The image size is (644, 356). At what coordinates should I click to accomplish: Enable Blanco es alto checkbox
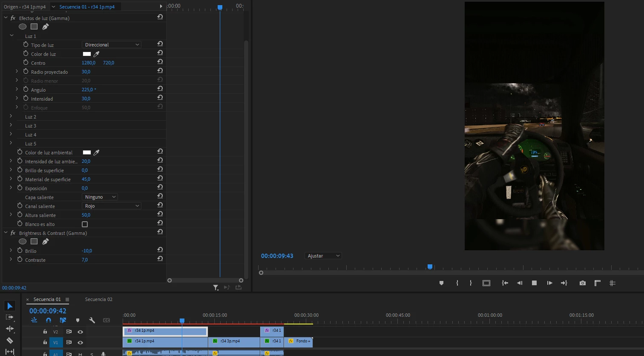click(x=85, y=224)
